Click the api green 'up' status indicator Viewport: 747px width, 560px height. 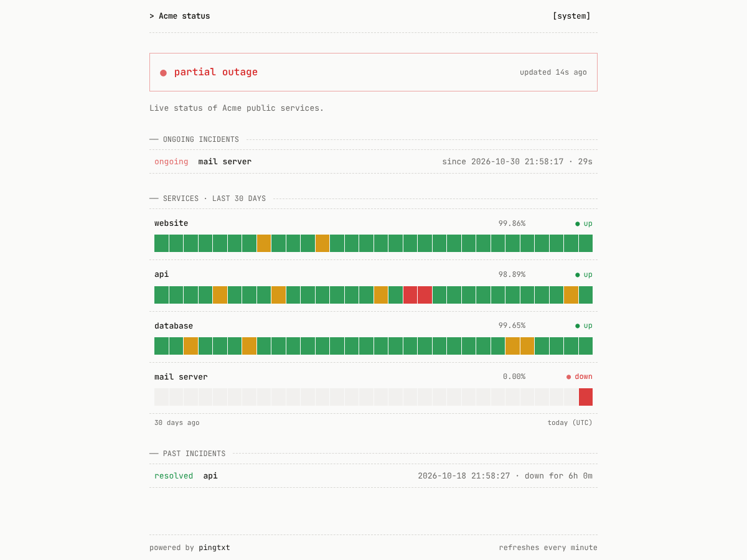[584, 274]
